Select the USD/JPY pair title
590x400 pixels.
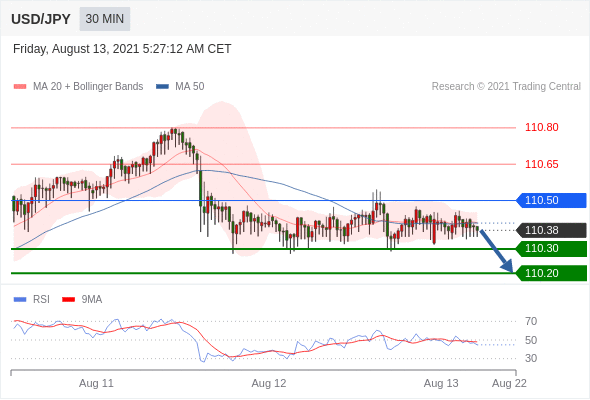click(41, 19)
